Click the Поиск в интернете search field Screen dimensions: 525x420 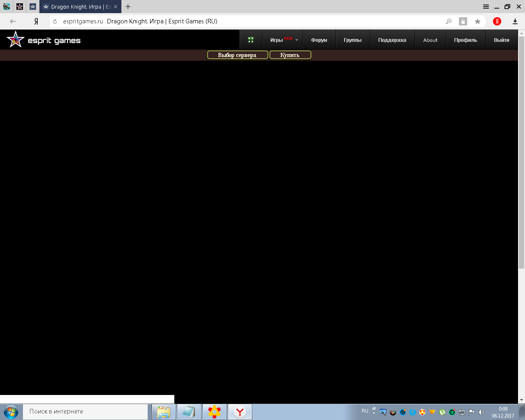(86, 411)
